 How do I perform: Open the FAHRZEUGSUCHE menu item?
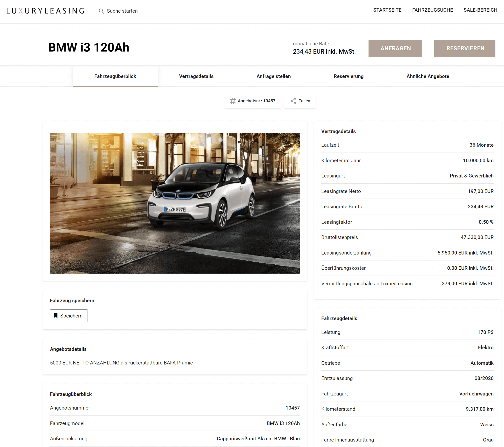[432, 10]
